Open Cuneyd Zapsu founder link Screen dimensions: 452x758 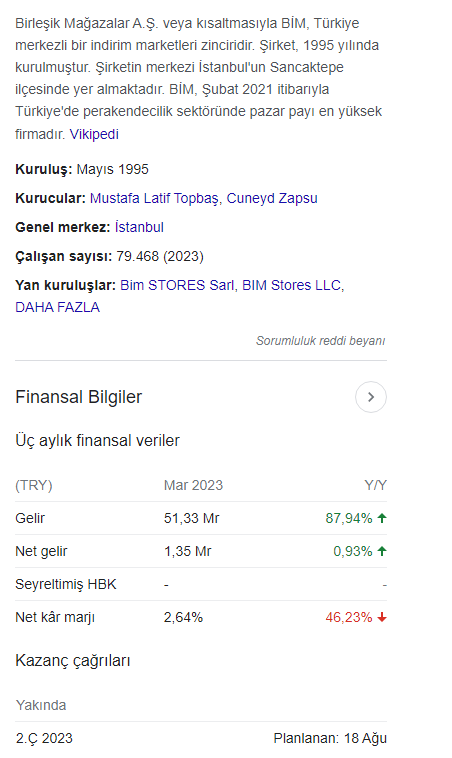[x=272, y=198]
